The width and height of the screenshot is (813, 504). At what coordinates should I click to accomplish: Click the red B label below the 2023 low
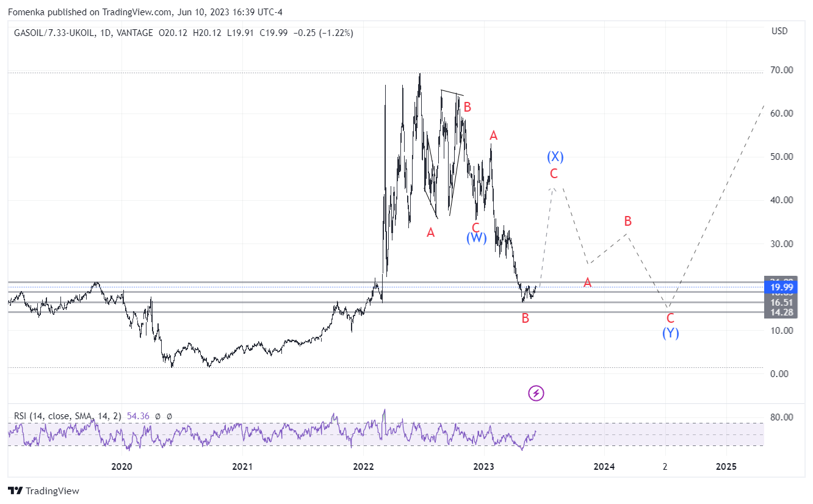pos(525,318)
